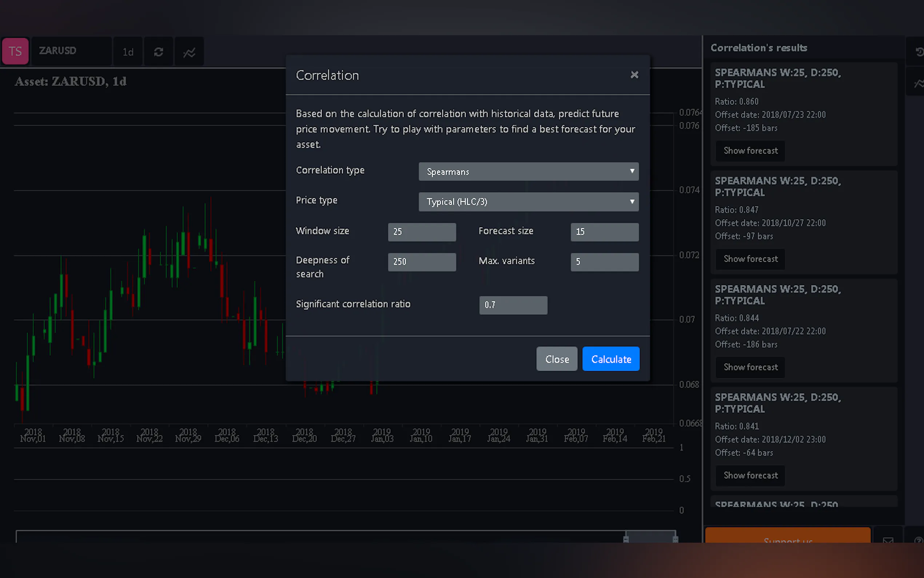Click the Significant correlation ratio field
The image size is (924, 578).
513,305
